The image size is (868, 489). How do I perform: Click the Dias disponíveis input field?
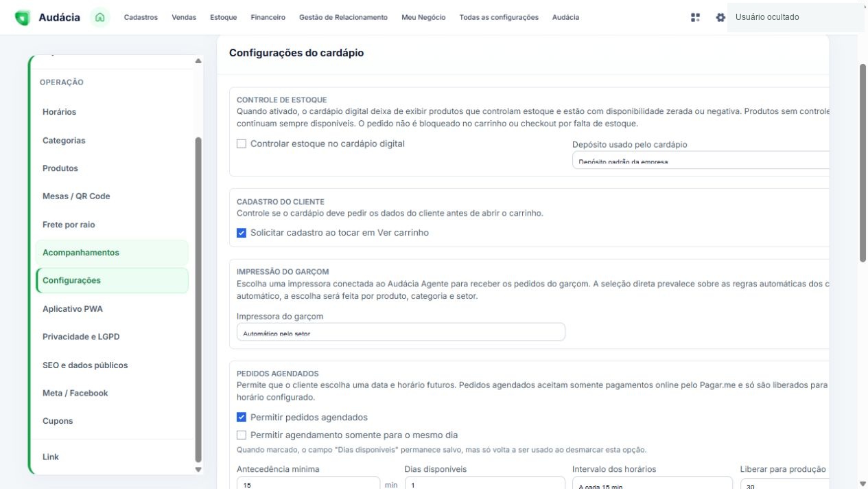pos(485,483)
